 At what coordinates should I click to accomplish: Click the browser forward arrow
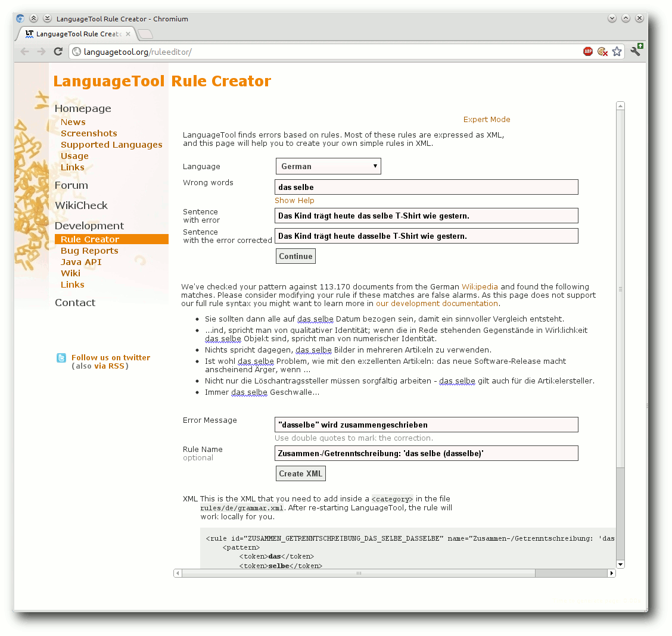coord(41,52)
